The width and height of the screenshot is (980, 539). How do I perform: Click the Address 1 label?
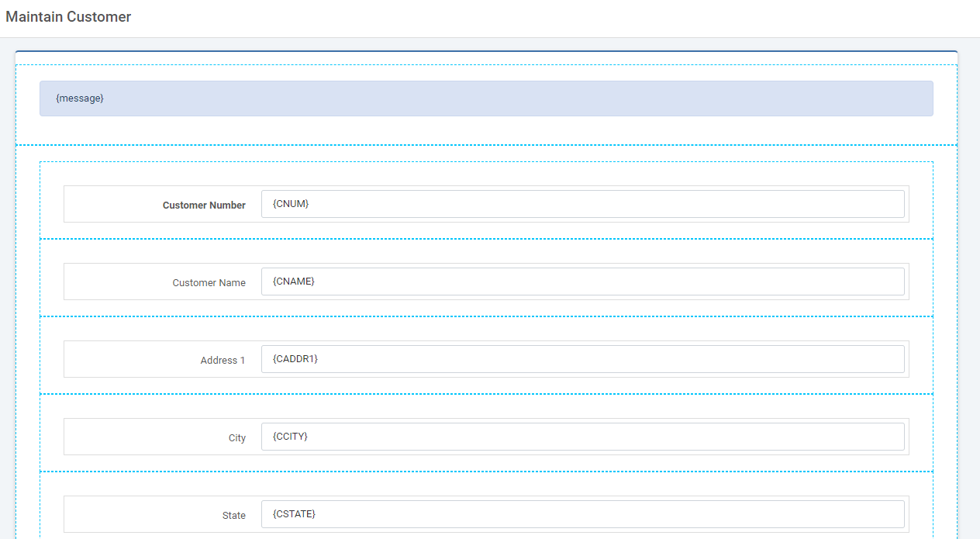[x=223, y=361]
